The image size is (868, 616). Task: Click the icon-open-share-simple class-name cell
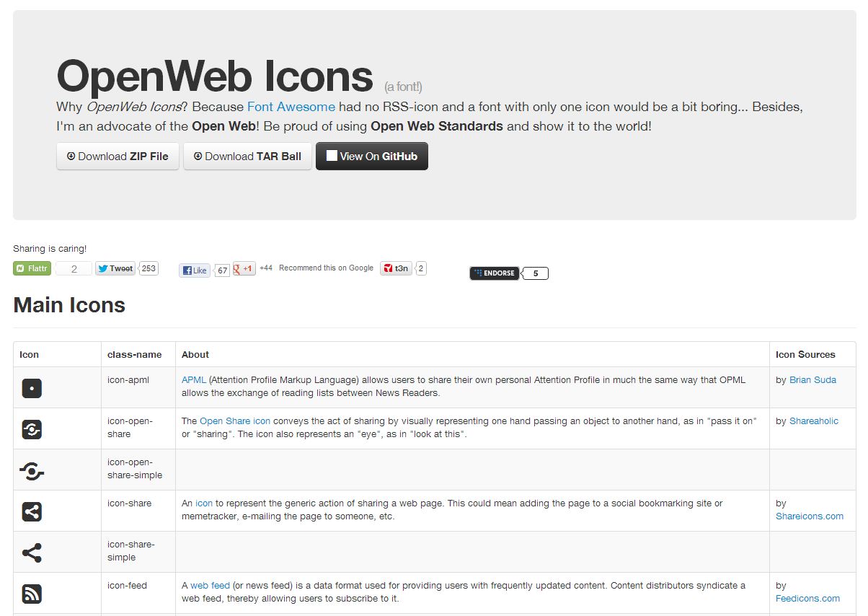(x=138, y=470)
